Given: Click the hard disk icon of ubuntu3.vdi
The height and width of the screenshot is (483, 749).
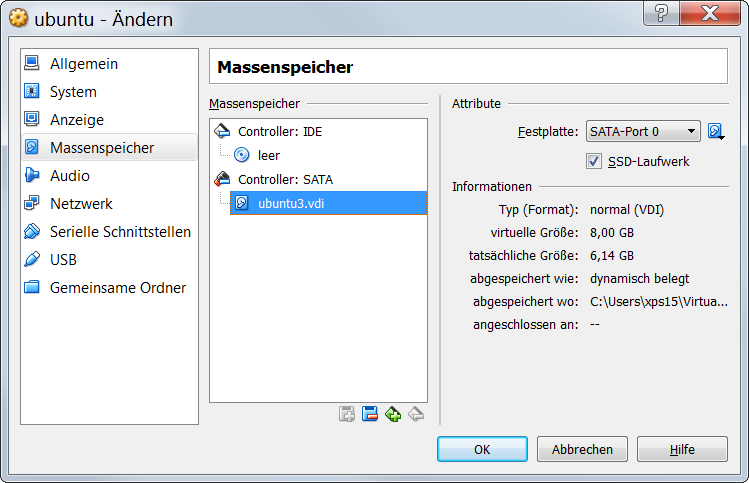Looking at the screenshot, I should pyautogui.click(x=242, y=203).
